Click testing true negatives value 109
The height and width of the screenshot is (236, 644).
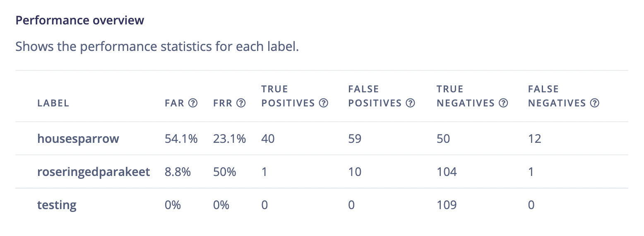point(447,205)
